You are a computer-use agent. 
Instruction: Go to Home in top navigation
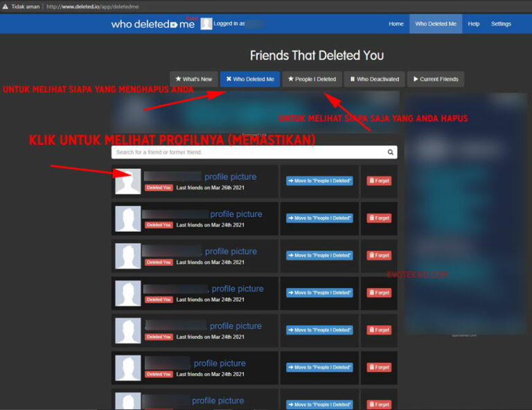pos(396,24)
